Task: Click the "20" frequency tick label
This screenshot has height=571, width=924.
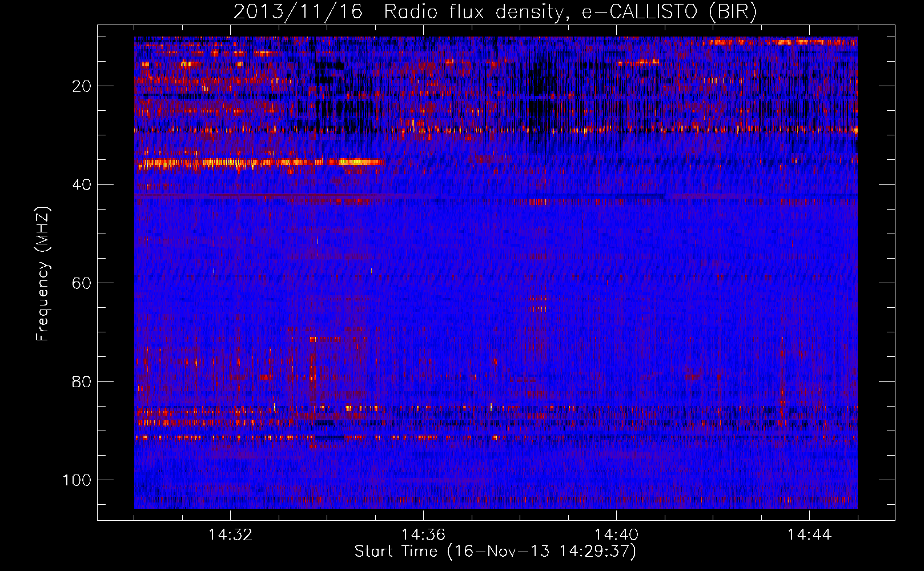Action: [82, 86]
